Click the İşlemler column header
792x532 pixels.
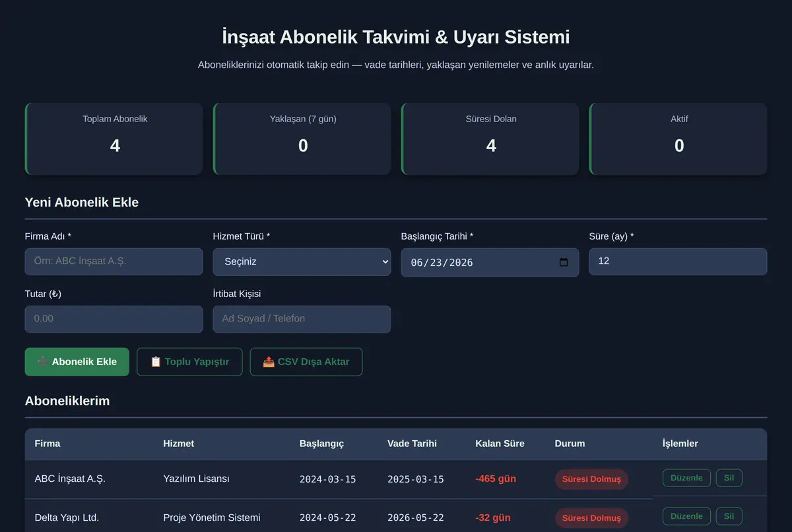pos(680,444)
